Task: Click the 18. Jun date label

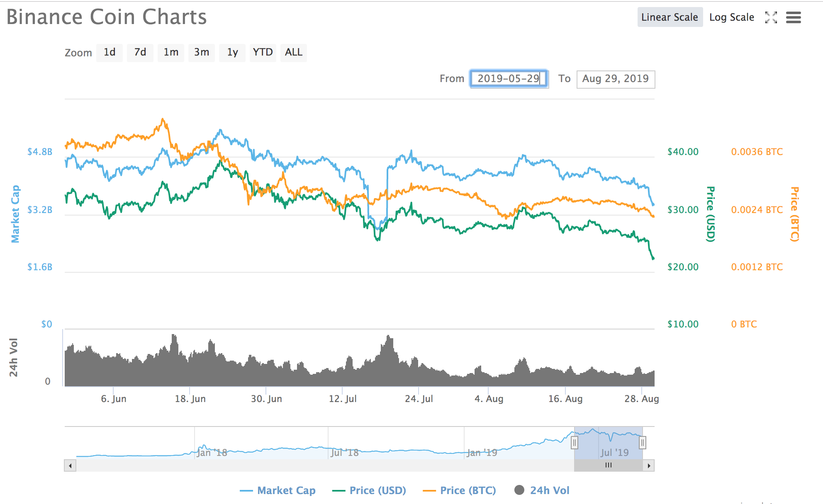Action: pos(190,399)
